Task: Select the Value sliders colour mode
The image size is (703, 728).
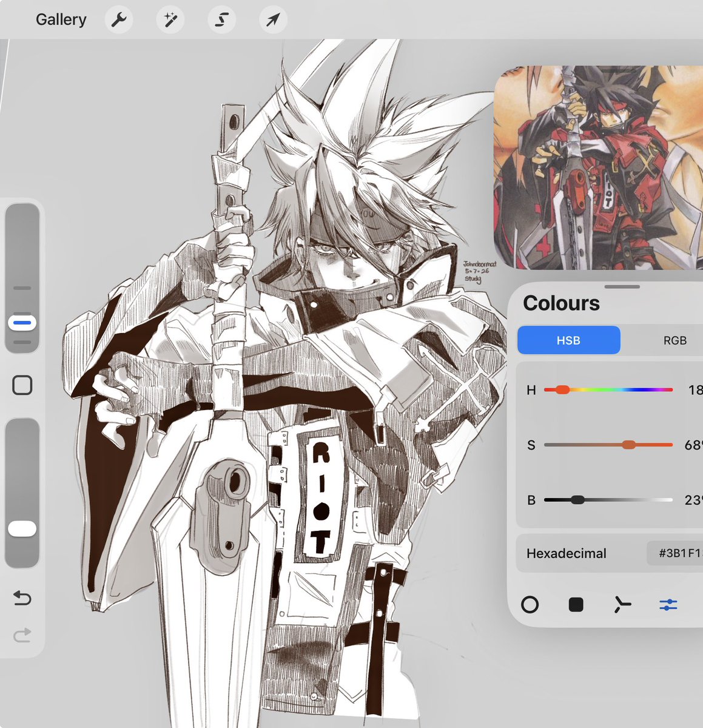Action: tap(668, 604)
